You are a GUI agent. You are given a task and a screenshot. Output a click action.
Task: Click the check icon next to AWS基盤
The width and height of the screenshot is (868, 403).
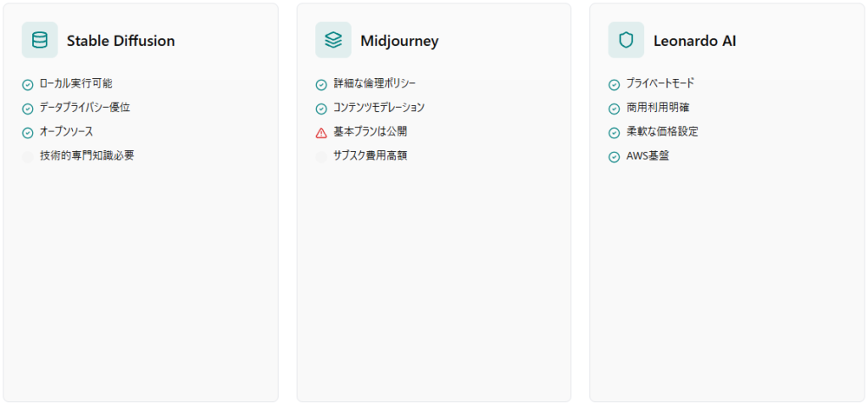[615, 157]
